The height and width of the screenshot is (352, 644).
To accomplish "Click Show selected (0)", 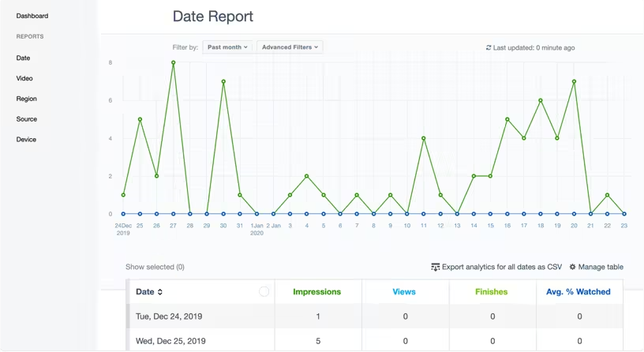I will tap(155, 267).
